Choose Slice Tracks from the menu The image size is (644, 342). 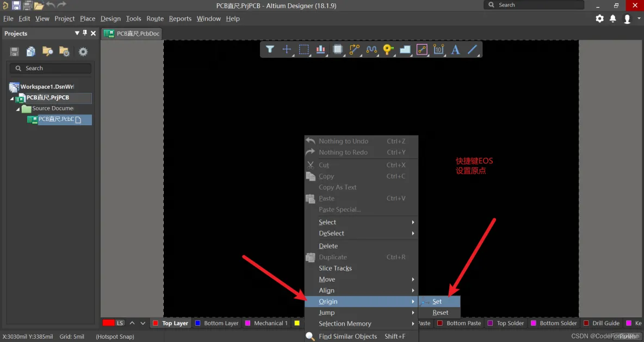pyautogui.click(x=361, y=268)
